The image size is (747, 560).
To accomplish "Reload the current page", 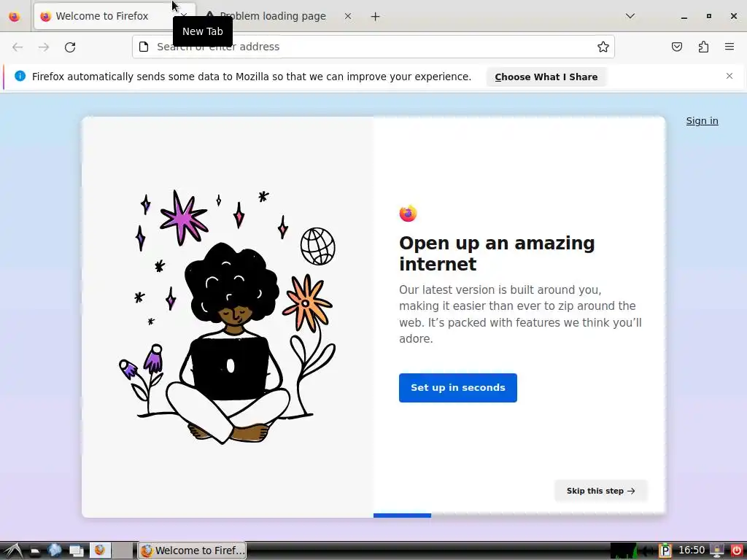I will [70, 47].
